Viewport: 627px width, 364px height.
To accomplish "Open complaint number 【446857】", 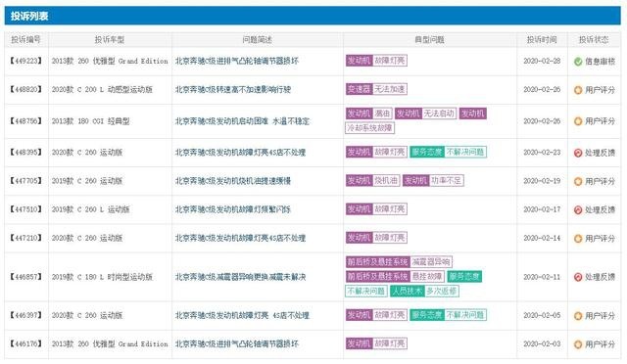I will [26, 277].
